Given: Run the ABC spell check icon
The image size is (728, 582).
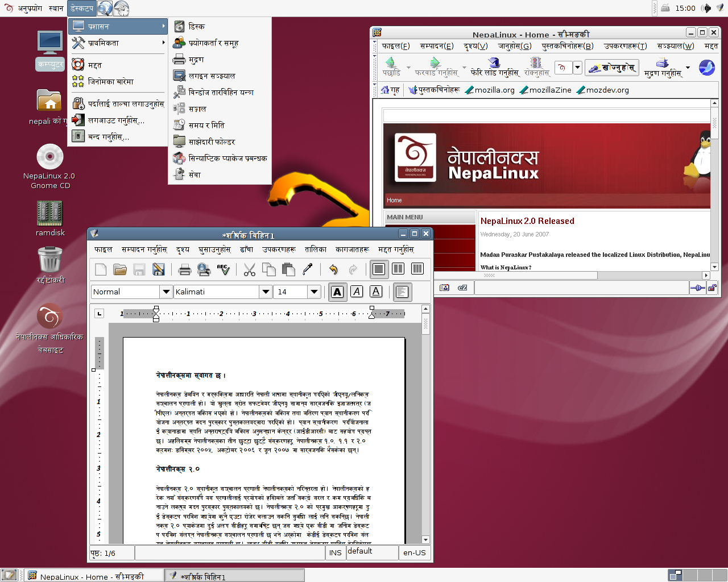Looking at the screenshot, I should point(223,269).
